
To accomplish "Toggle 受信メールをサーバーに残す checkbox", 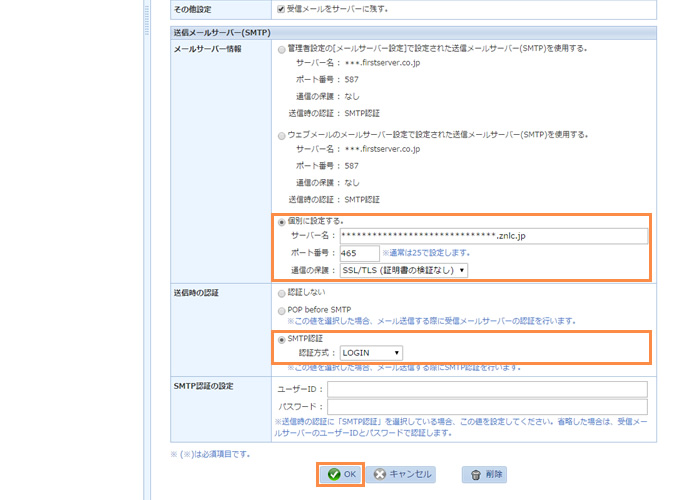I will pyautogui.click(x=281, y=9).
